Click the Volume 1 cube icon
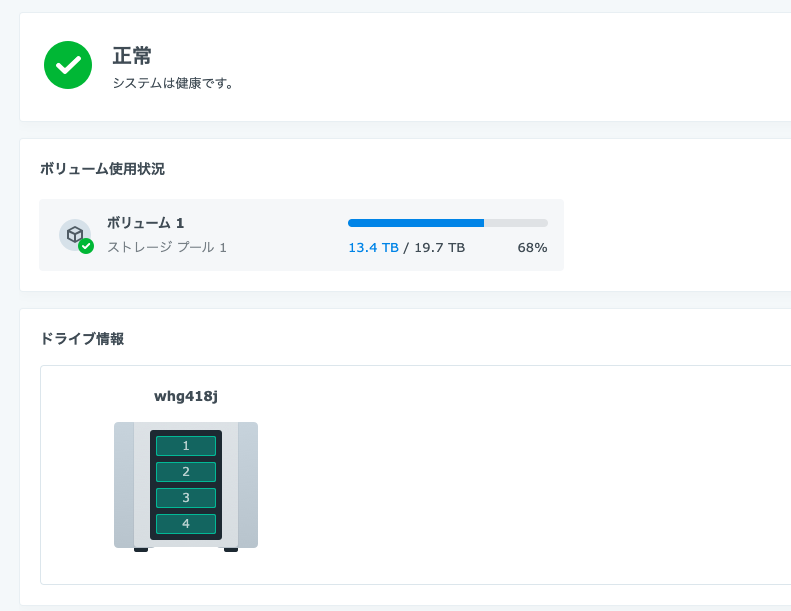Viewport: 791px width, 611px height. click(75, 235)
